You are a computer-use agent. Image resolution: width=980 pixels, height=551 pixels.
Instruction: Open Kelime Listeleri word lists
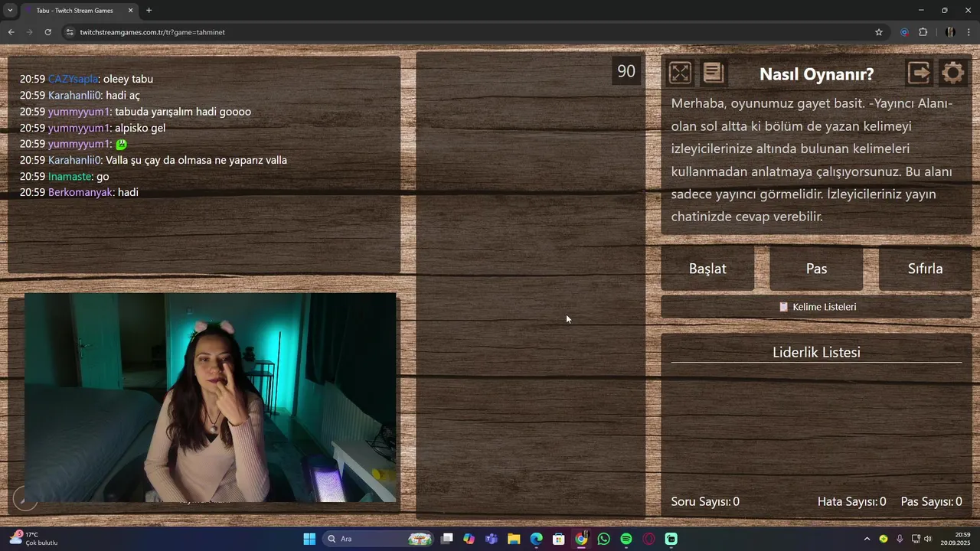[x=816, y=307]
